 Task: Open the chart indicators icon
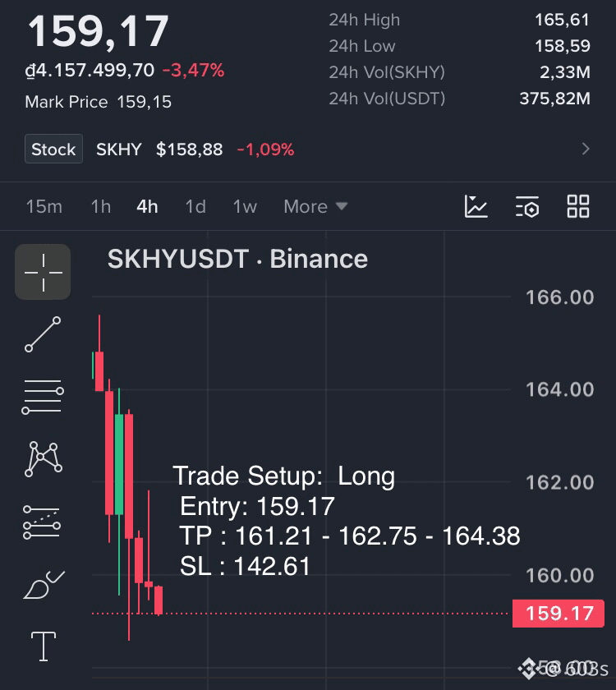point(476,206)
